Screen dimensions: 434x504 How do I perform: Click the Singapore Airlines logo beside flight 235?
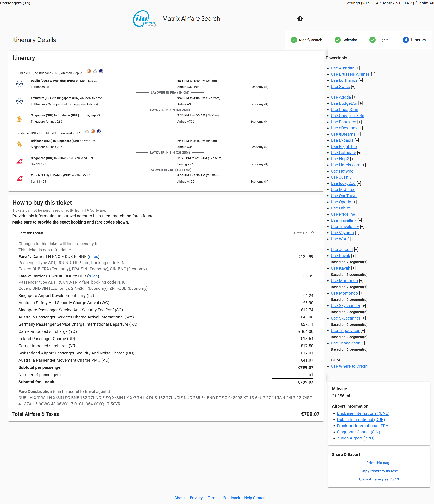20,118
